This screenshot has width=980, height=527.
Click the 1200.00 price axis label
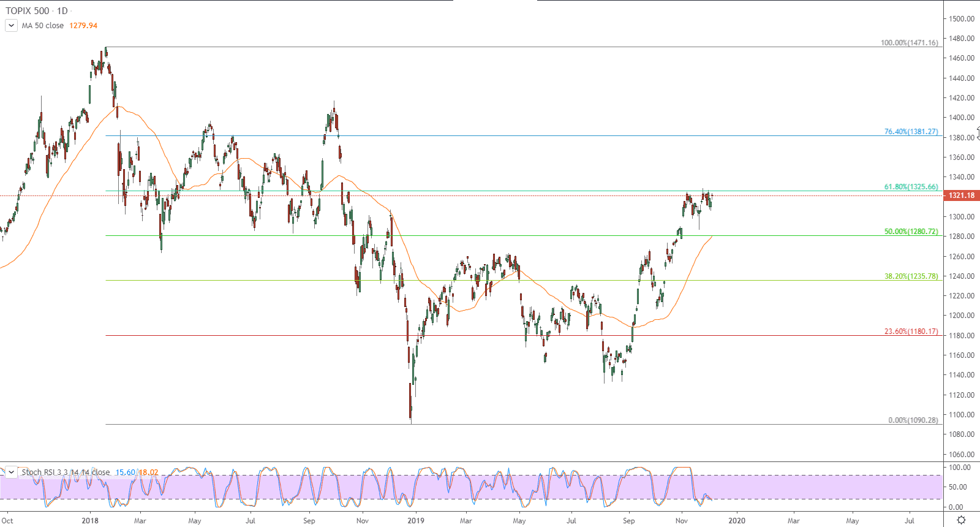point(962,316)
